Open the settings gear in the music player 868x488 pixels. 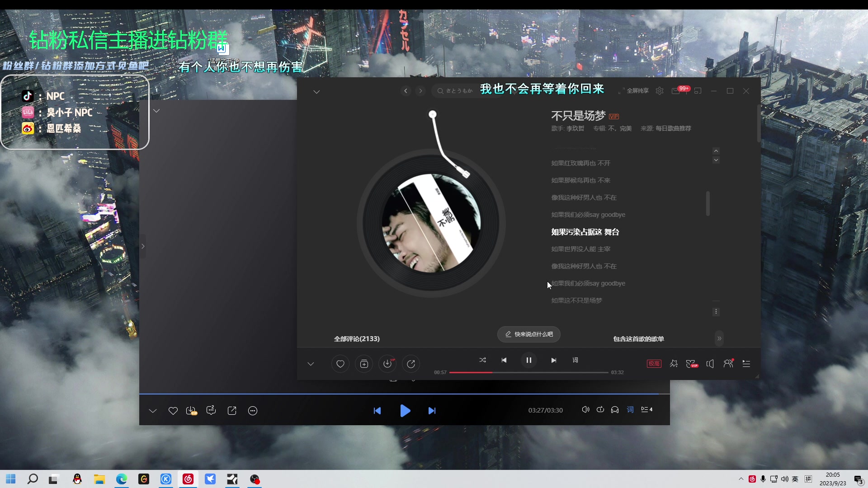pyautogui.click(x=660, y=90)
